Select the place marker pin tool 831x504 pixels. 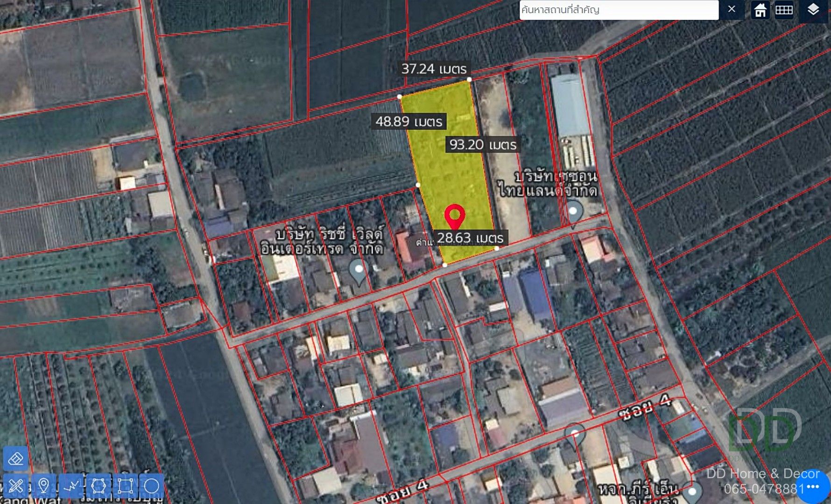coord(43,486)
